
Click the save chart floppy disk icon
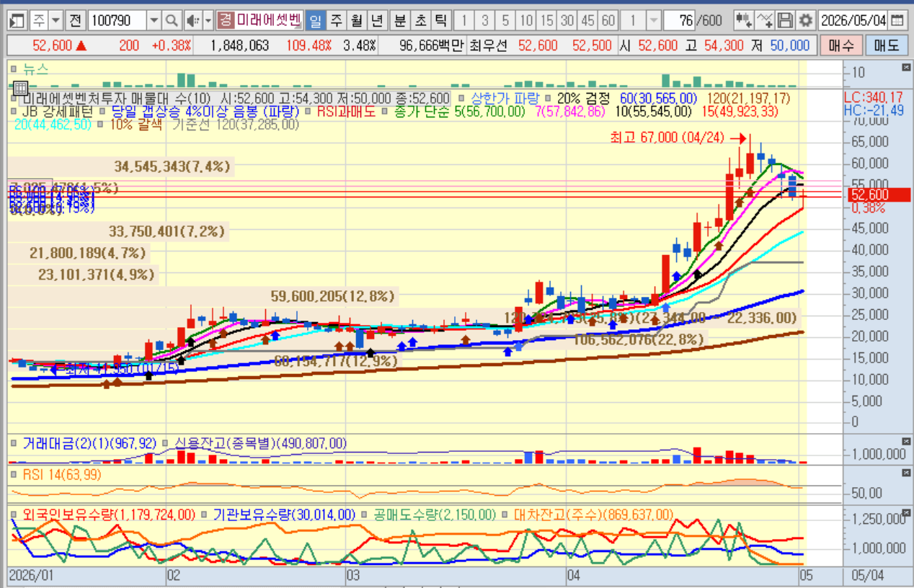click(786, 19)
